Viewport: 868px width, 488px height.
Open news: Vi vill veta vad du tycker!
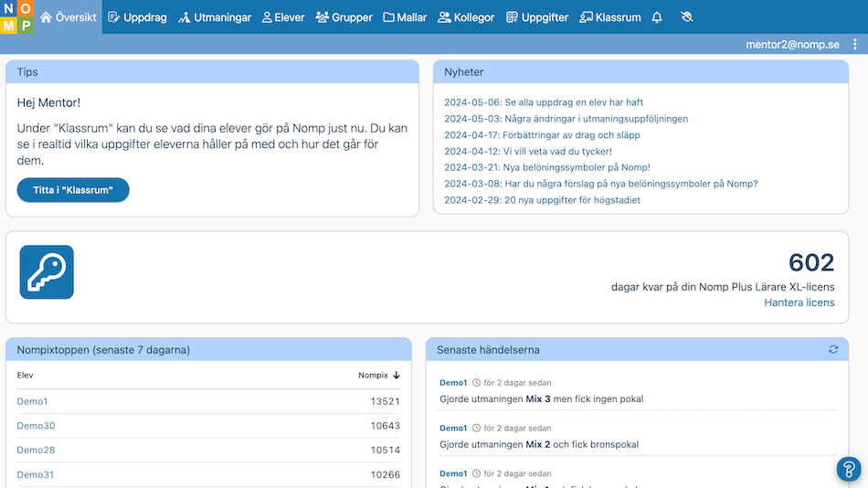(528, 151)
